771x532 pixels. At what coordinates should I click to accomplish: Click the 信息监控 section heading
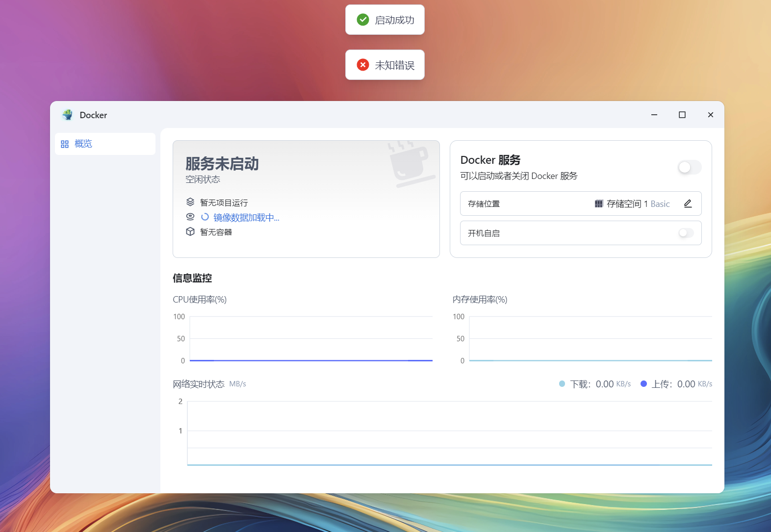pos(192,278)
